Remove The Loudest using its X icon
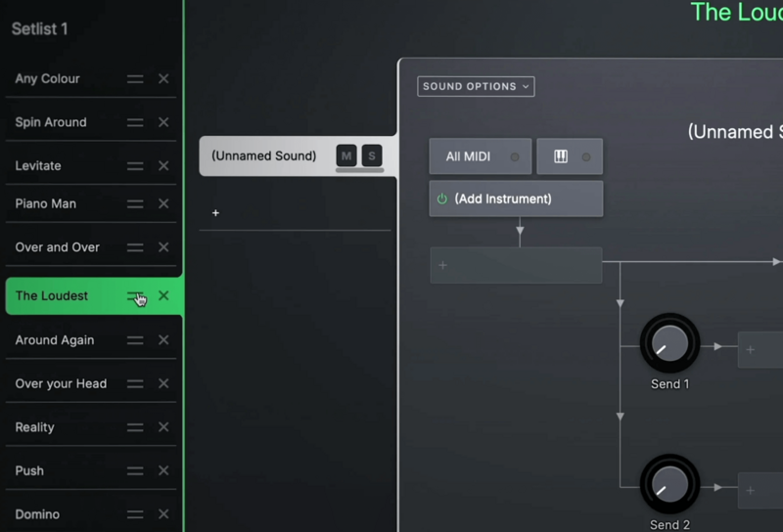The height and width of the screenshot is (532, 783). coord(163,296)
